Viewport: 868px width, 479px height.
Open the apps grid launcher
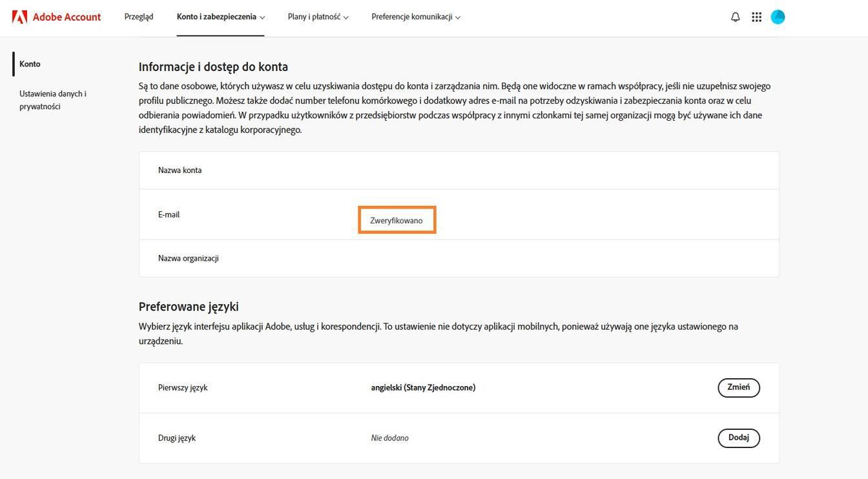[x=756, y=17]
